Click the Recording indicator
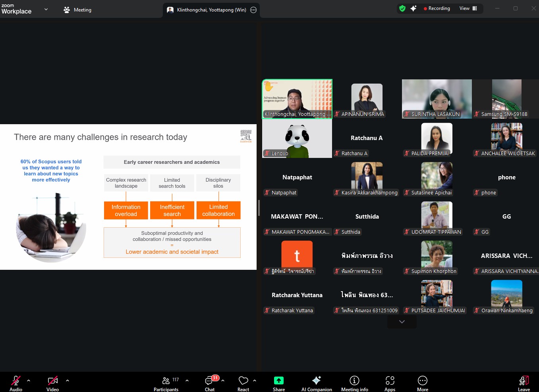This screenshot has height=392, width=539. click(x=437, y=8)
